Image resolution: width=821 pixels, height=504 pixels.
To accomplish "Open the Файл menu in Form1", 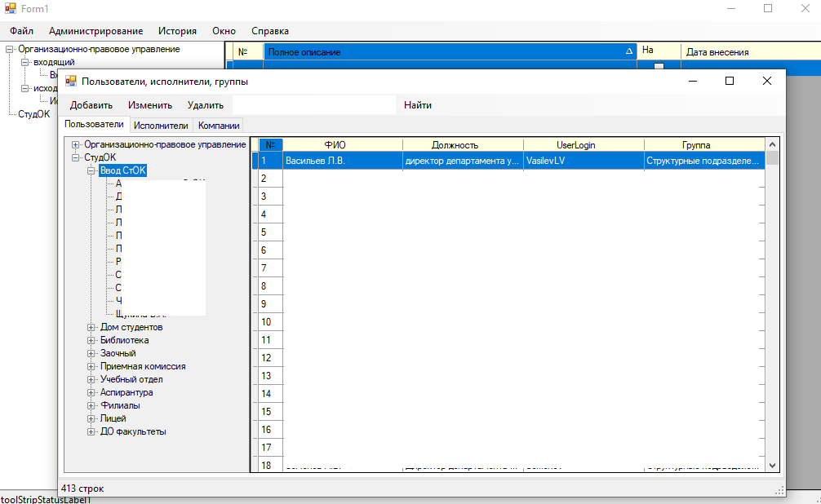I will (x=21, y=31).
